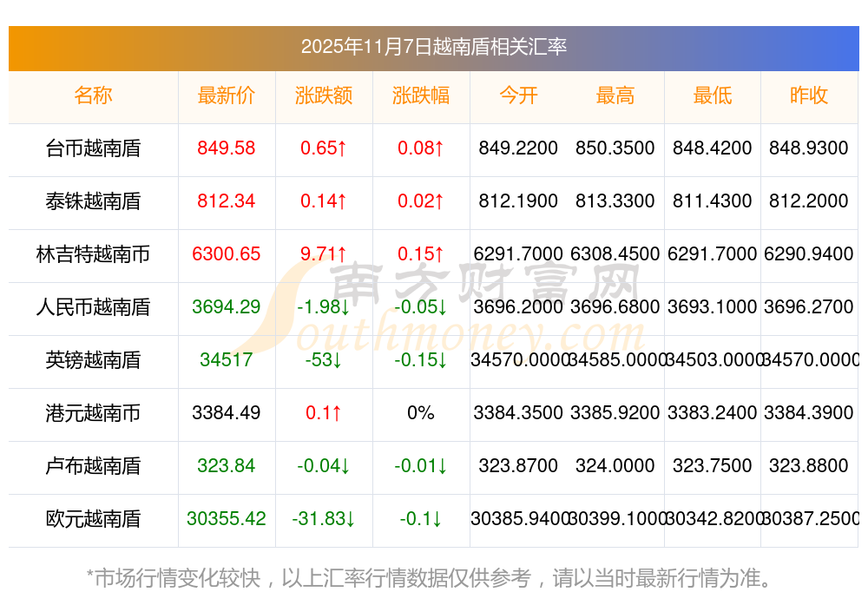Select opening value 3696.2000
Image resolution: width=868 pixels, height=605 pixels.
tap(518, 306)
